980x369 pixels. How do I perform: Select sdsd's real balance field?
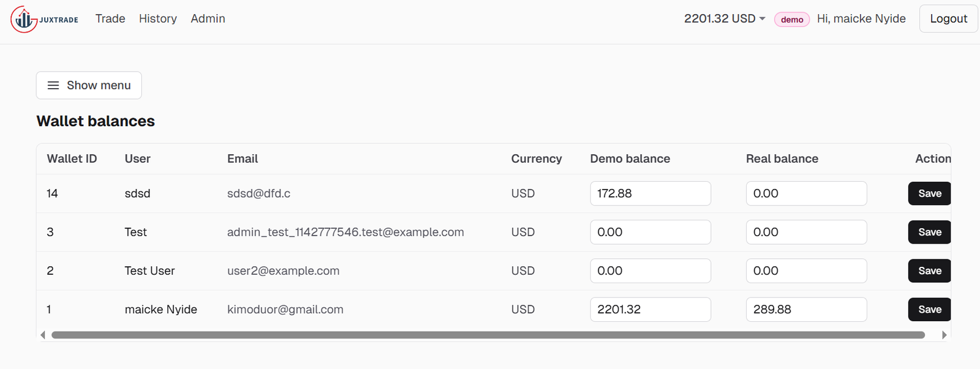coord(805,193)
